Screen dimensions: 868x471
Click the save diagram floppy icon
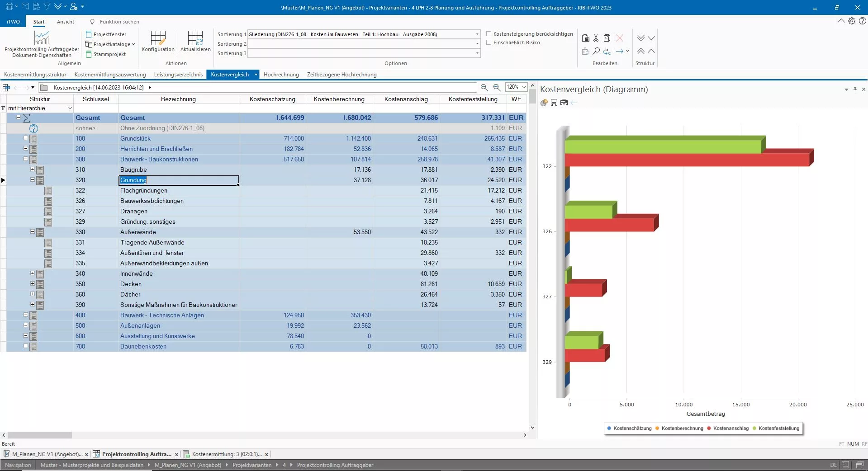(x=554, y=103)
